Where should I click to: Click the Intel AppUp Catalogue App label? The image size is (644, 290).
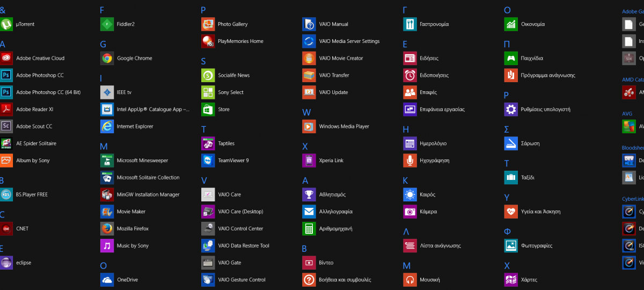(x=153, y=110)
